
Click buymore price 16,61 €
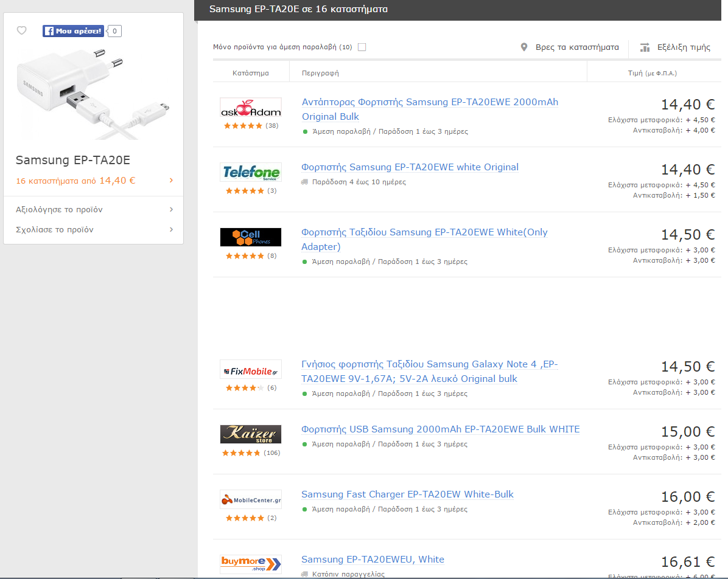click(688, 562)
